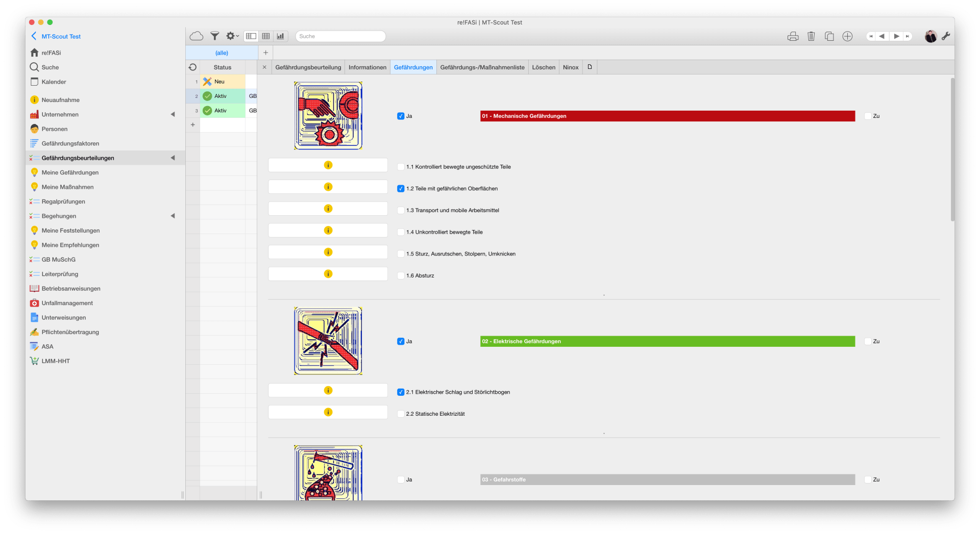The image size is (980, 534).
Task: Add a new view with plus tab
Action: point(265,53)
